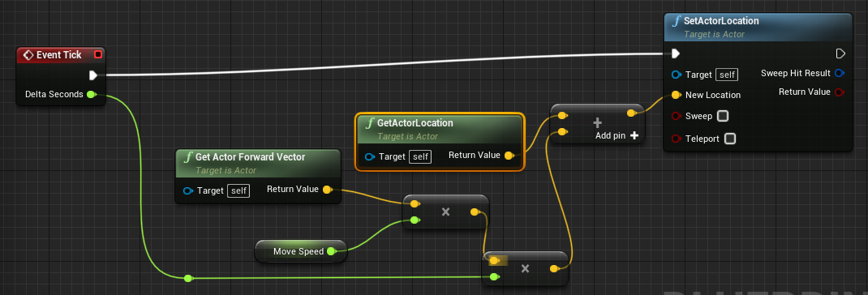The image size is (868, 295).
Task: Click GetActorLocation Target input pin
Action: [x=370, y=156]
